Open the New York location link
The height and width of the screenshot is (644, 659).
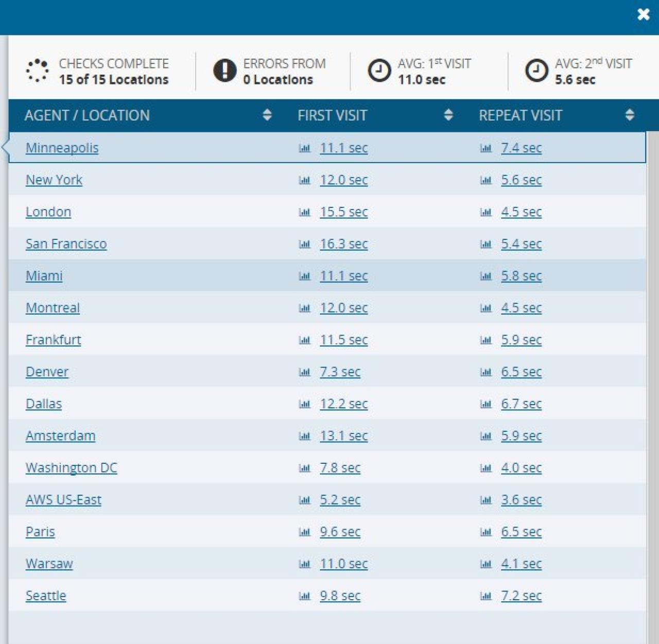pyautogui.click(x=54, y=180)
